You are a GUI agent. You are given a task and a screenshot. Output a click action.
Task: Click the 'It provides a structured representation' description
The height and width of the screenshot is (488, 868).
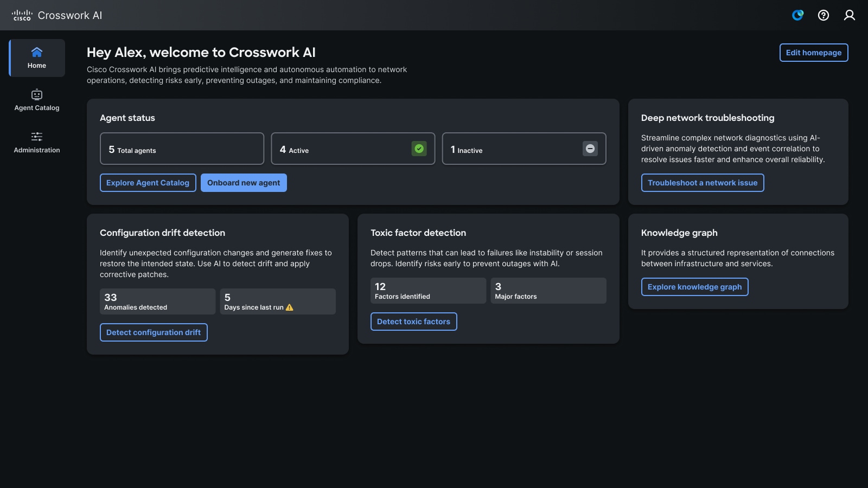pos(738,258)
